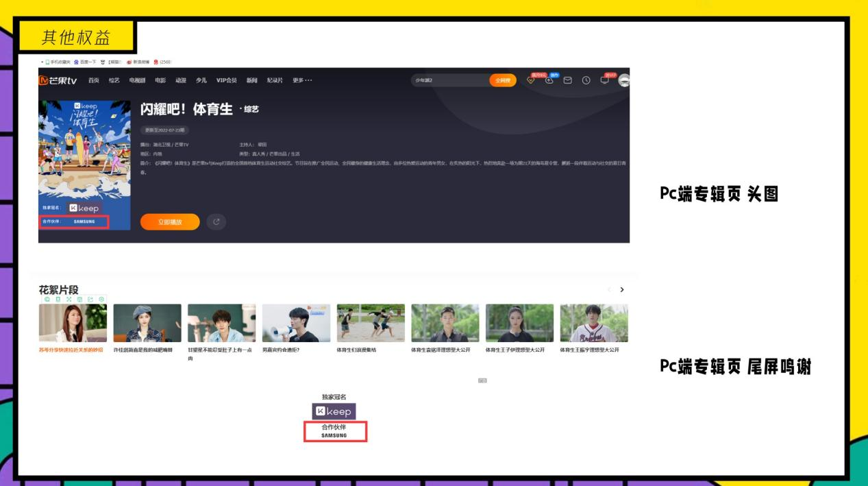Open the 手机收藏夹 bookmark
Screen dimensions: 868x486
click(x=58, y=62)
